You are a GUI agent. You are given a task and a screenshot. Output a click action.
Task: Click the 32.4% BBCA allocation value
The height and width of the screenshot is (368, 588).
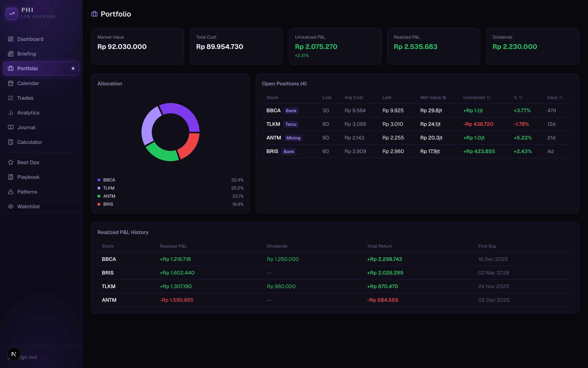click(237, 180)
